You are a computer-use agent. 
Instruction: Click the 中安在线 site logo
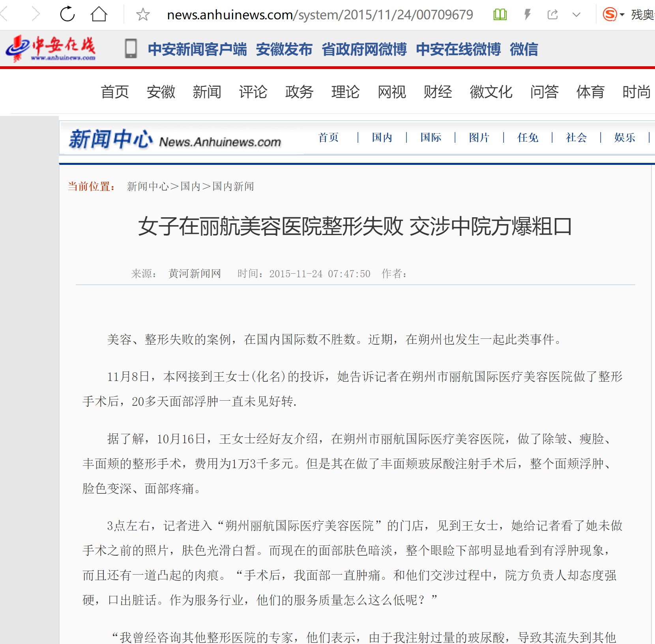click(51, 49)
